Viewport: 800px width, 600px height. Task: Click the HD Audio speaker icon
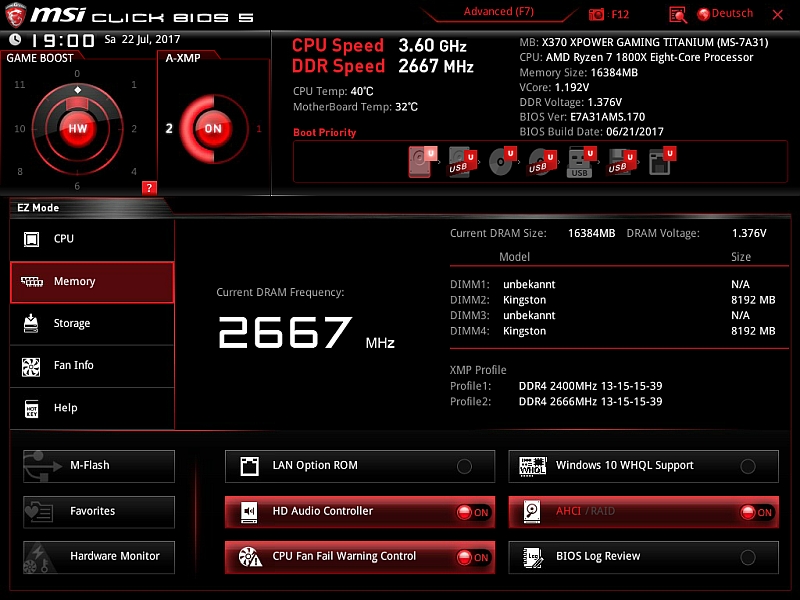(x=249, y=512)
